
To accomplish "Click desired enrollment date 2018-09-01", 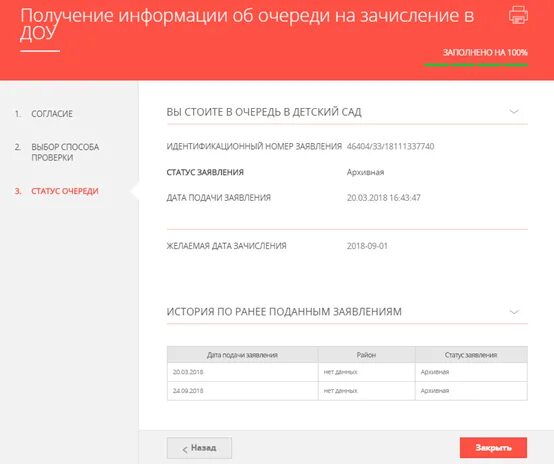I will (x=367, y=246).
